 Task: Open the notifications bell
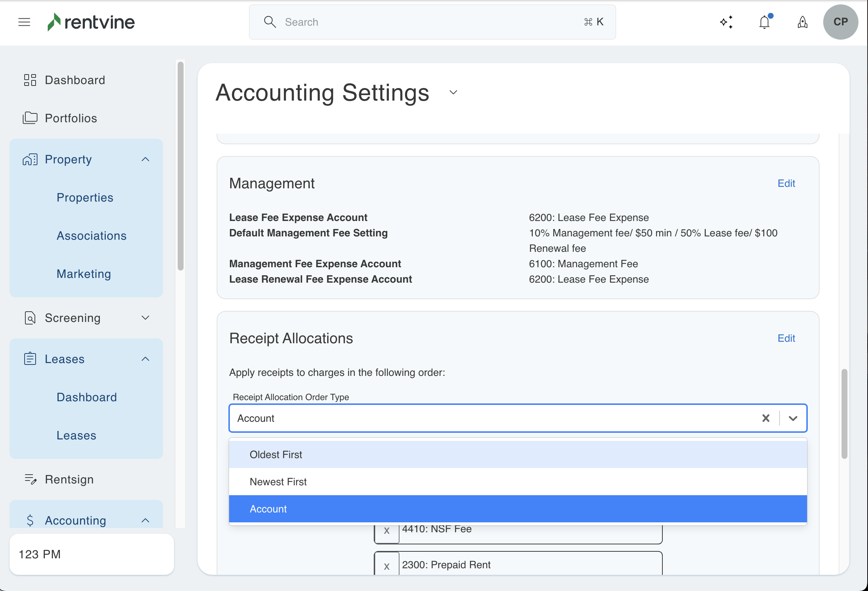[x=764, y=22]
